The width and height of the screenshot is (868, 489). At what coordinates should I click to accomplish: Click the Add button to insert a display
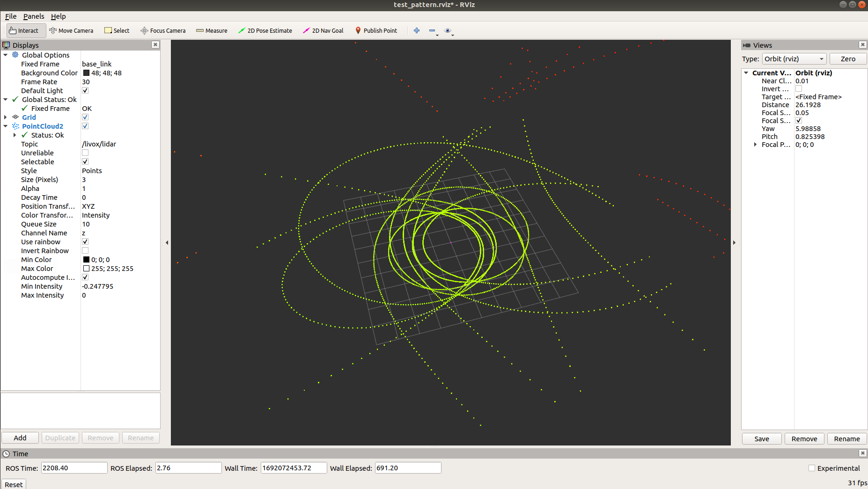click(20, 438)
